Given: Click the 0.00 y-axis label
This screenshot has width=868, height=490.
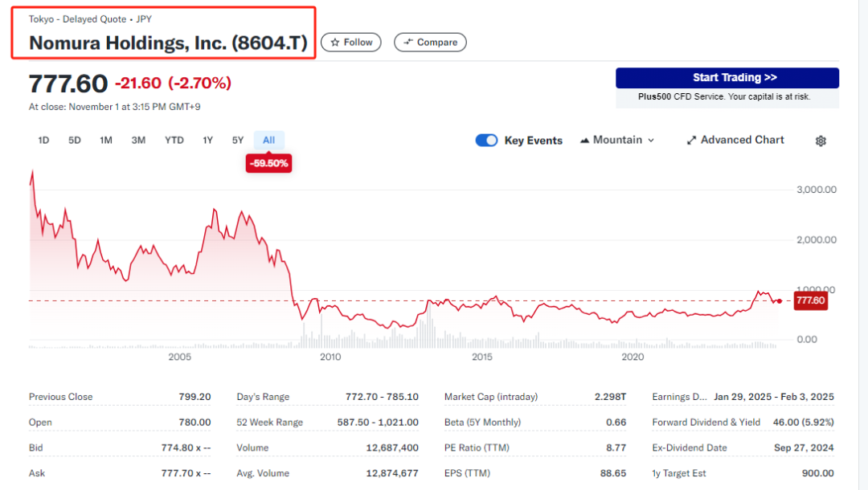Looking at the screenshot, I should pos(807,339).
